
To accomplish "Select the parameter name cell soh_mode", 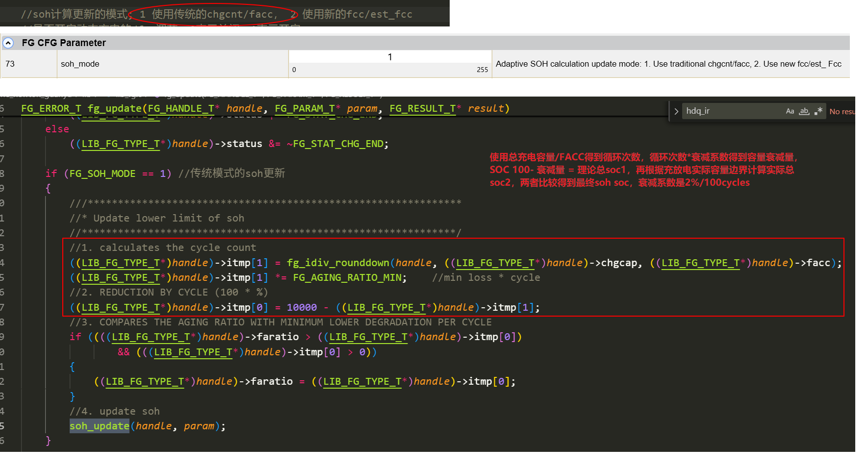I will (x=80, y=64).
